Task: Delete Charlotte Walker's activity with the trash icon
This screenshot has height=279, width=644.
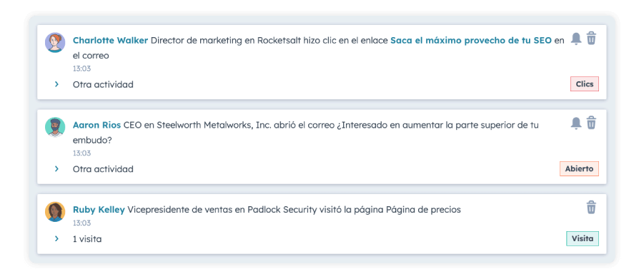Action: [591, 38]
